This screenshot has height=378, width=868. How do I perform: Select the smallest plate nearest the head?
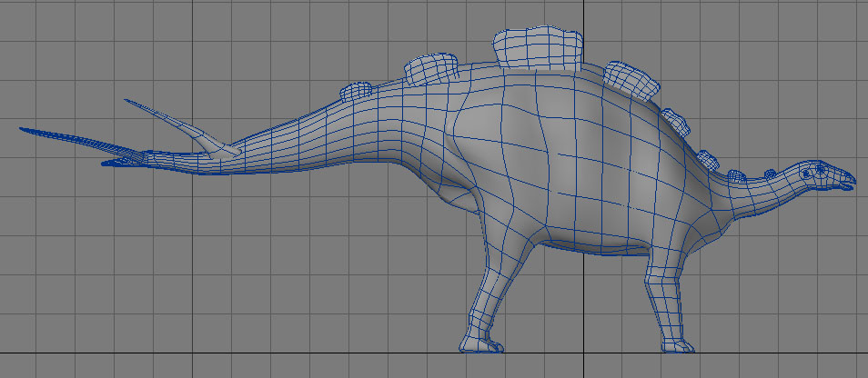[x=770, y=174]
